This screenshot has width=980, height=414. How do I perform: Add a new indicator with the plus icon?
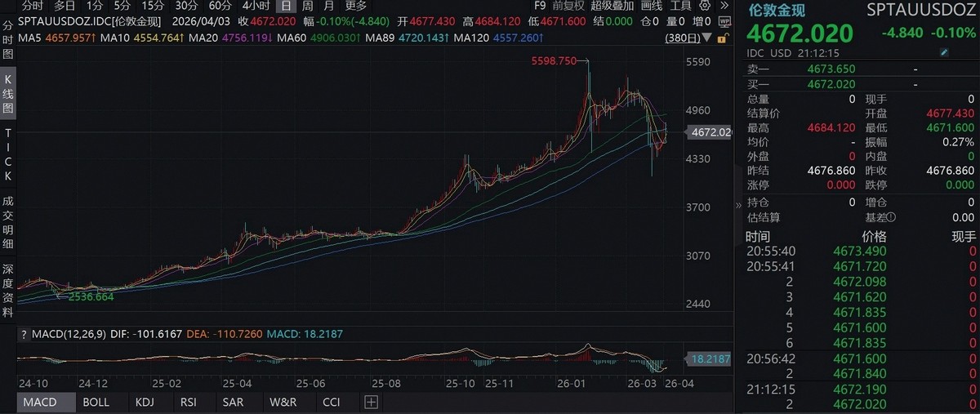(372, 402)
